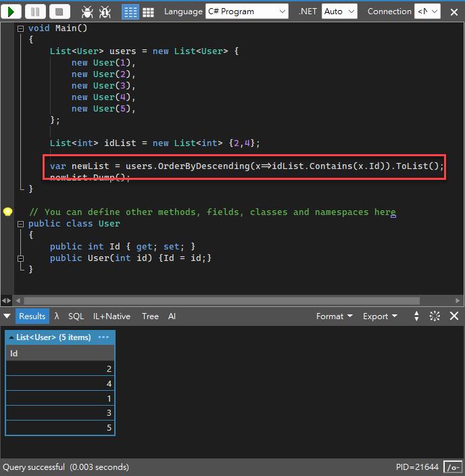Image resolution: width=465 pixels, height=476 pixels.
Task: Click the sparkle icon in results toolbar
Action: click(x=435, y=316)
